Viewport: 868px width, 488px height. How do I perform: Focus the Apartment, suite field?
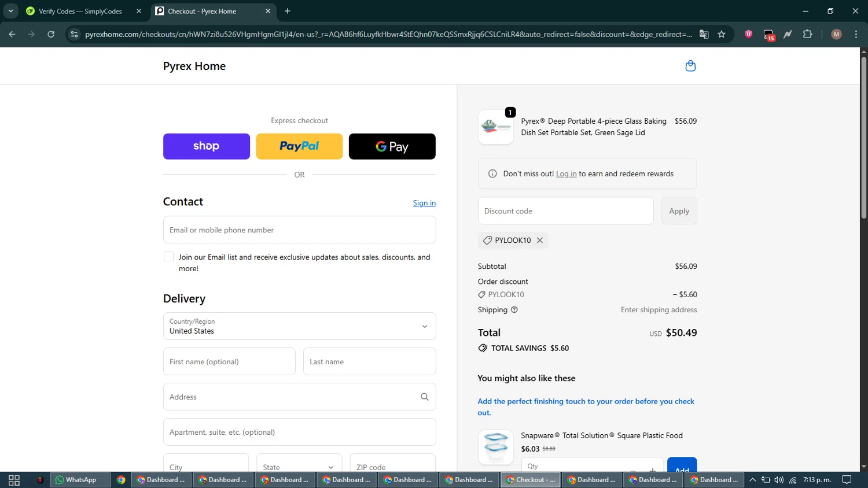pyautogui.click(x=299, y=432)
